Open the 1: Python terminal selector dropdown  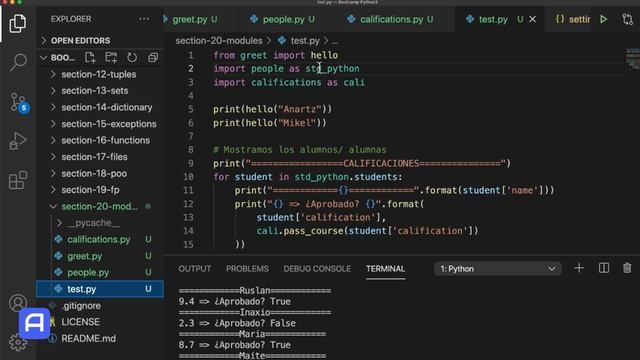pos(498,269)
